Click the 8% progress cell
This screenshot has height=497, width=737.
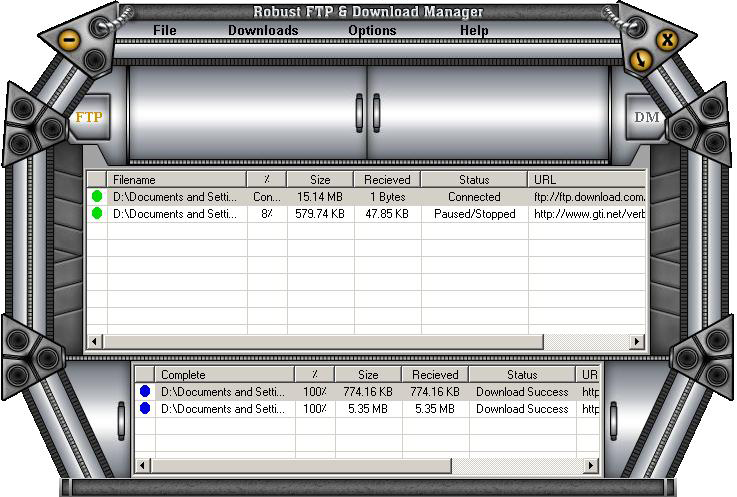tap(267, 214)
